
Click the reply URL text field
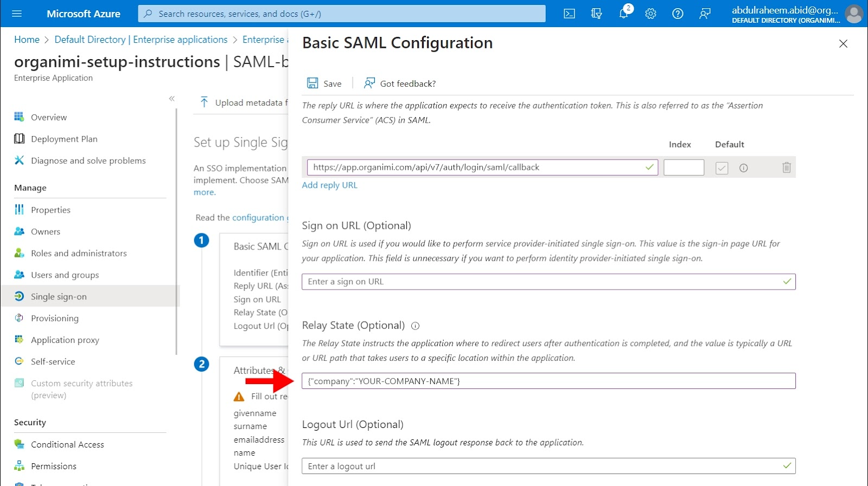tap(482, 167)
